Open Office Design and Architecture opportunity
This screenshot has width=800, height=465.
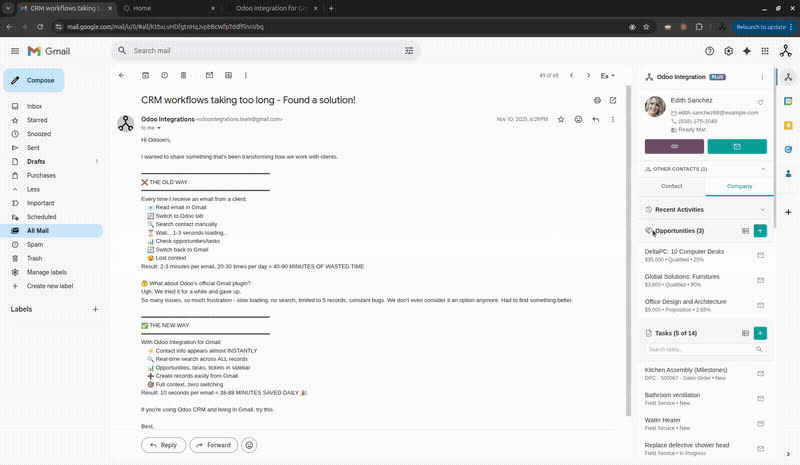(685, 302)
